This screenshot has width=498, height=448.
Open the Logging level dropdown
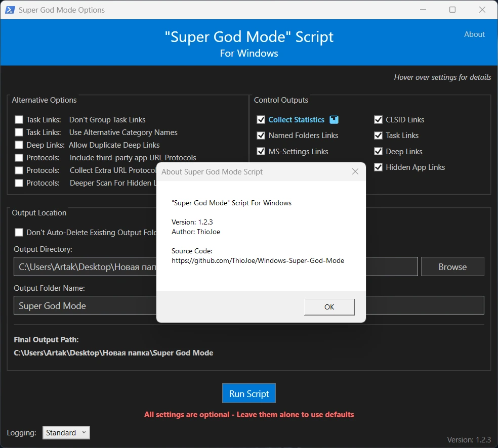click(66, 432)
